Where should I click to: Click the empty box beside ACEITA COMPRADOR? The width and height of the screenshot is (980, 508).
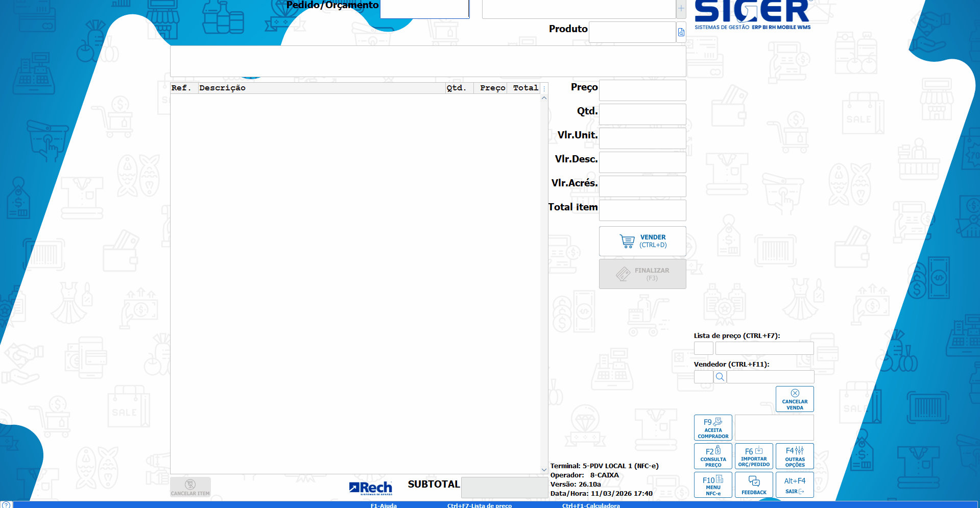click(774, 428)
